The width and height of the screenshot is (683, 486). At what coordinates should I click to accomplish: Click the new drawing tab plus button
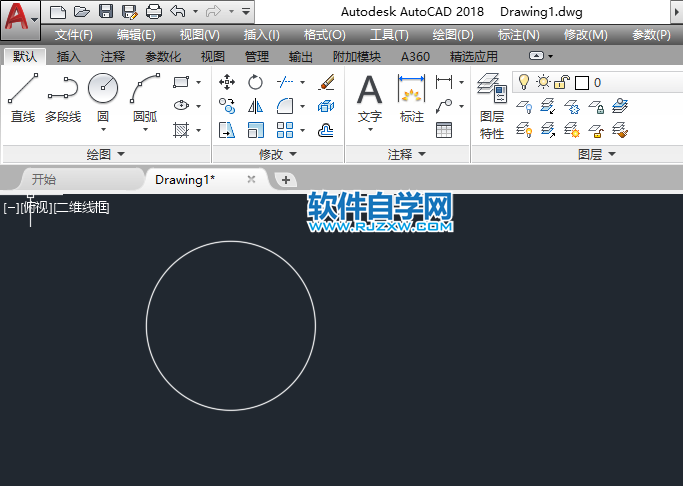[286, 180]
